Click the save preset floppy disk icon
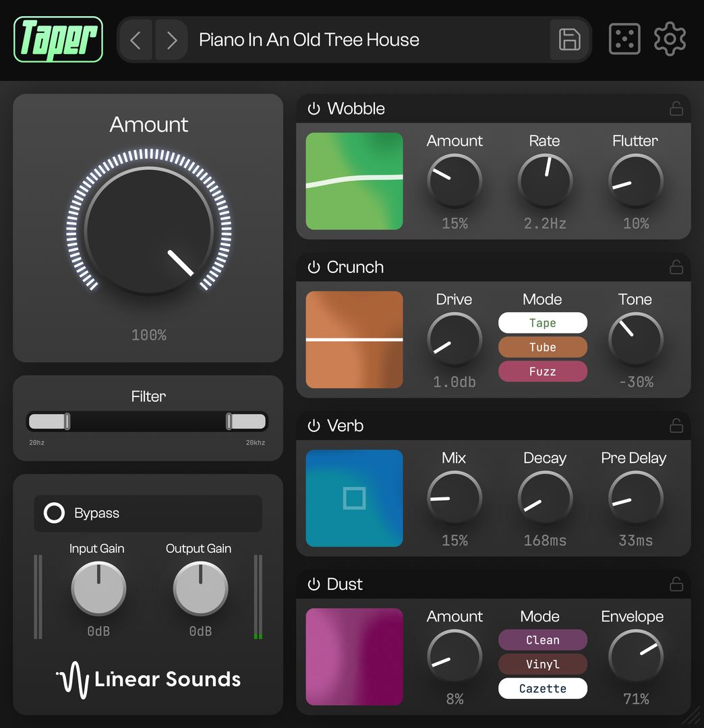The height and width of the screenshot is (728, 704). 570,40
